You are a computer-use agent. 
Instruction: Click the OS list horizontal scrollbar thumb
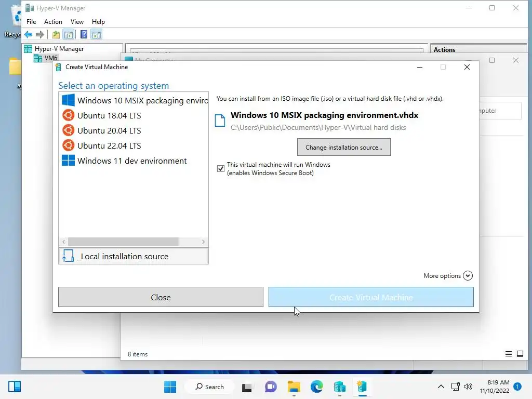pyautogui.click(x=123, y=242)
